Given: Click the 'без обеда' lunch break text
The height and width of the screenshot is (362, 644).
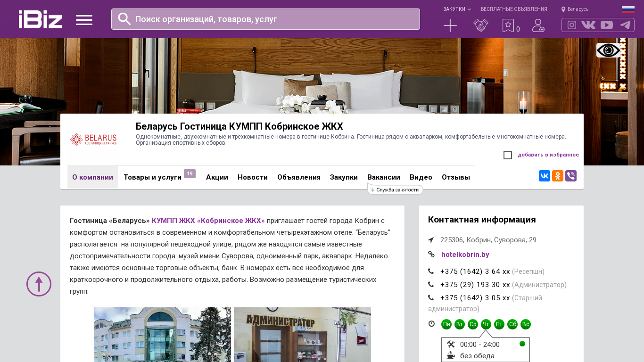Looking at the screenshot, I should [477, 356].
